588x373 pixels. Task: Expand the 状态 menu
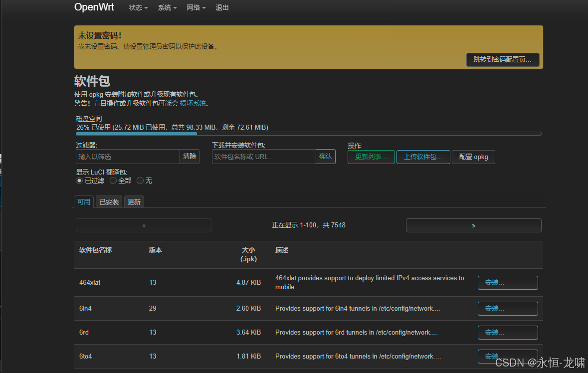tap(138, 8)
